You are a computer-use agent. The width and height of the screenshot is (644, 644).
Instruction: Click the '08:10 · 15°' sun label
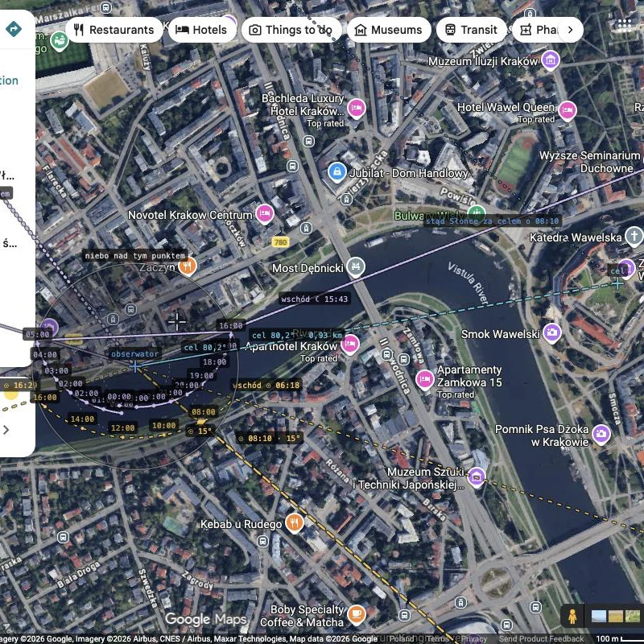[x=270, y=438]
